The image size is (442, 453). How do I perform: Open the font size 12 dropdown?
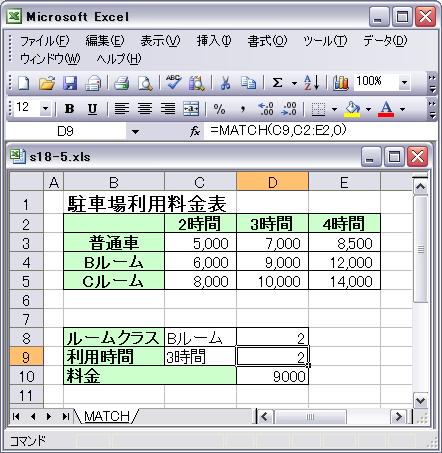tap(45, 109)
